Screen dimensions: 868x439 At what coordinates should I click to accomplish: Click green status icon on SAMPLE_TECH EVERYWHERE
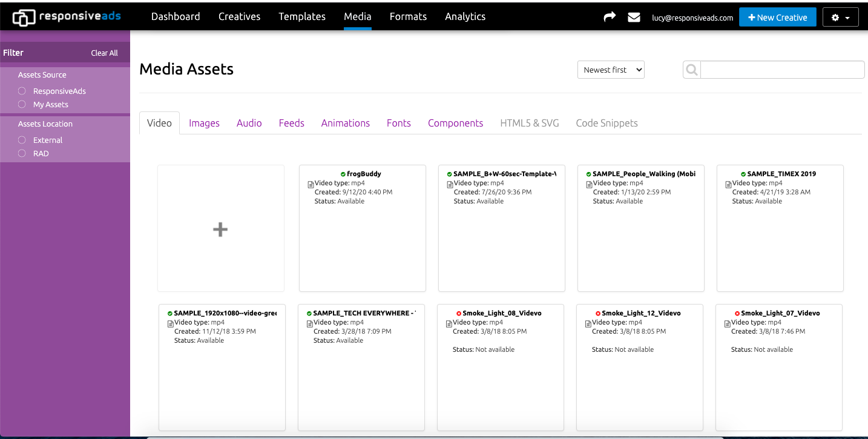click(x=309, y=314)
